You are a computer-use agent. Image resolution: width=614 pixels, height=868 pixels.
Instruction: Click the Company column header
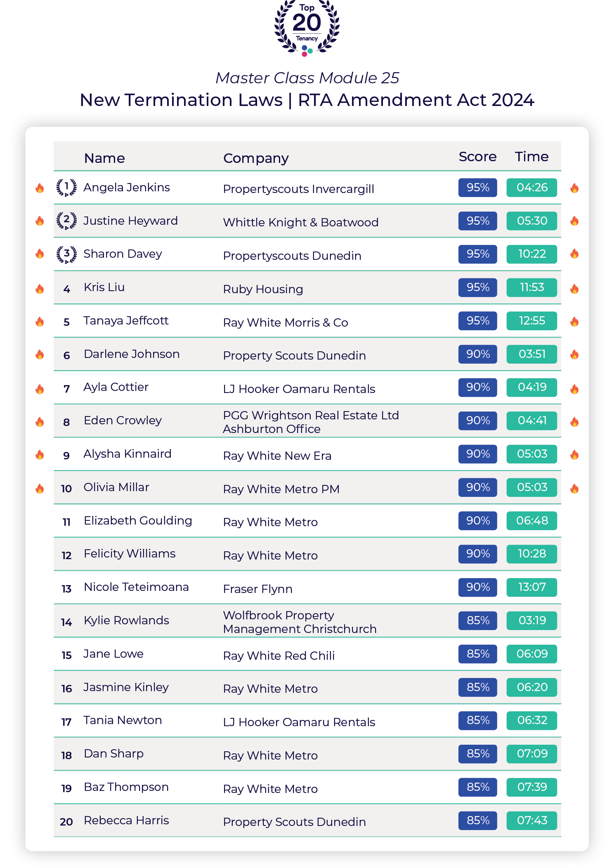(256, 158)
